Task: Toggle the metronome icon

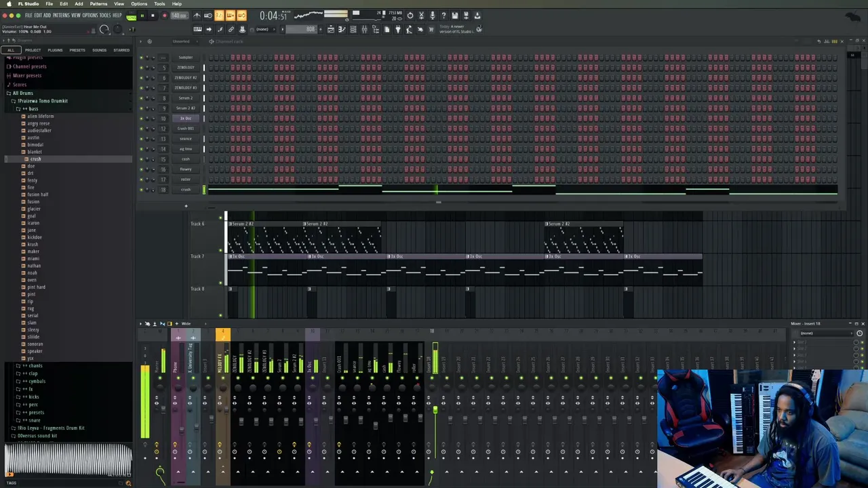Action: pos(197,16)
